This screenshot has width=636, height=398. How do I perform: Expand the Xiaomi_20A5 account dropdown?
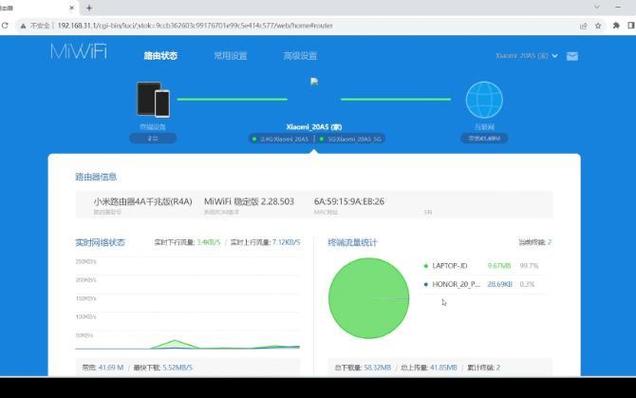click(526, 56)
